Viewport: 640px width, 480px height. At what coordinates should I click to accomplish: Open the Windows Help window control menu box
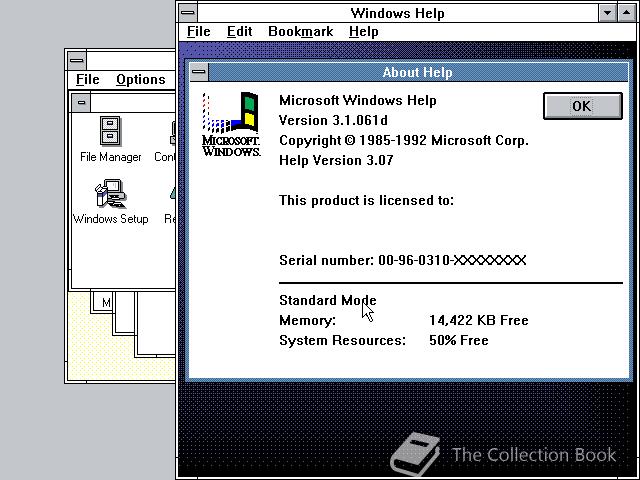187,13
